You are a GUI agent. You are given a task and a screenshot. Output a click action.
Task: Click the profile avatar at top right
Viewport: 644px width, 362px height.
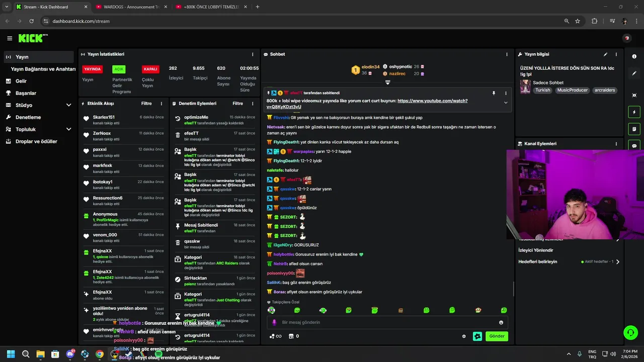(x=627, y=38)
